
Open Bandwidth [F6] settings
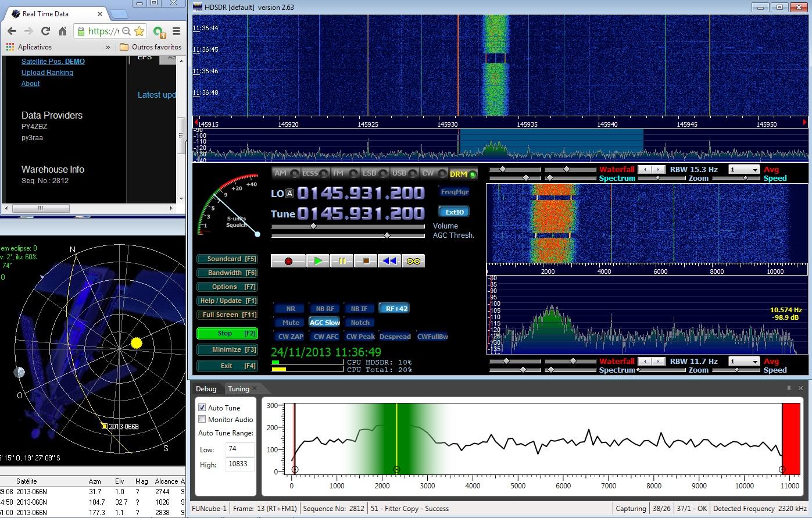[x=227, y=273]
